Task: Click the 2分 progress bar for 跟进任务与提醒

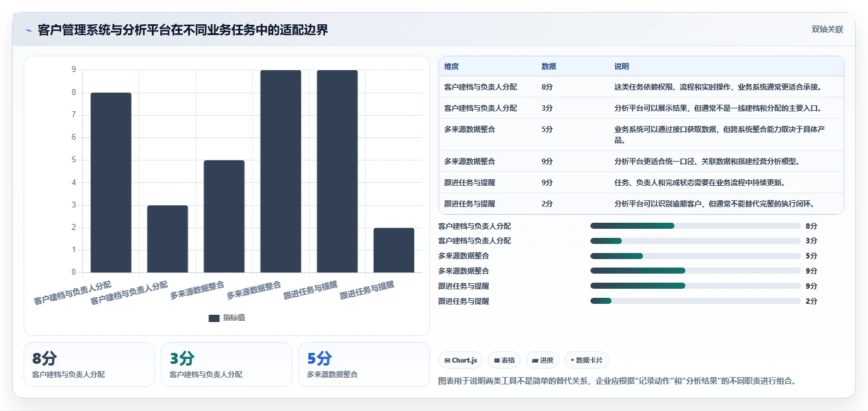Action: tap(696, 301)
